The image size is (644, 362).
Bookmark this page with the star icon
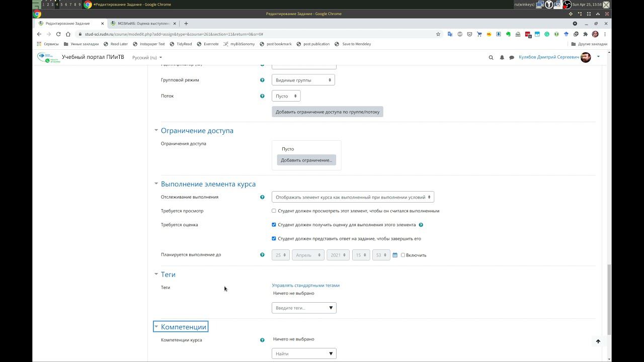click(x=438, y=34)
